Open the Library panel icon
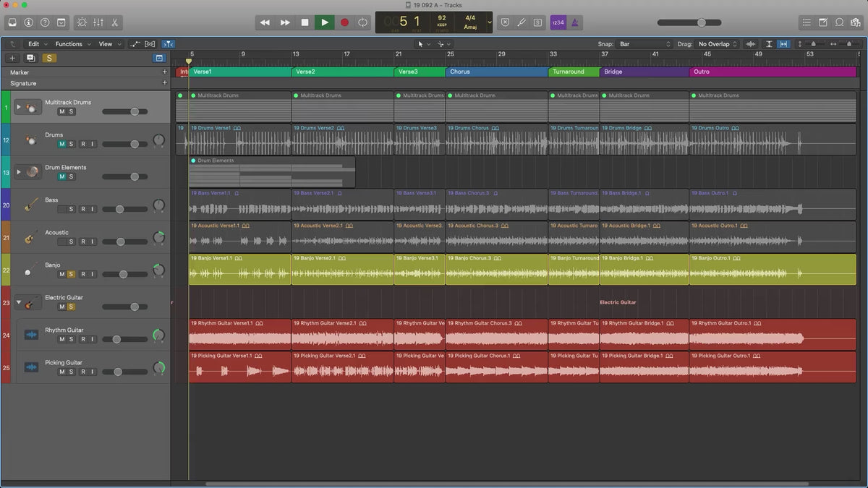 tap(12, 22)
